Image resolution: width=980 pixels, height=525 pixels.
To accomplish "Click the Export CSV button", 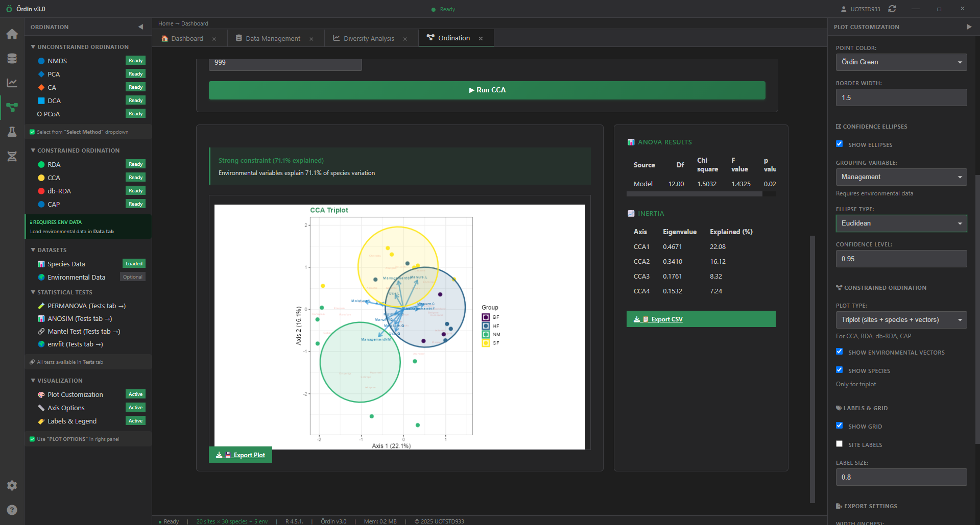I will [701, 319].
